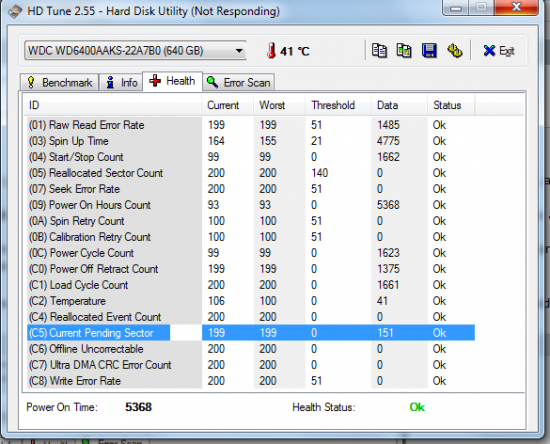Image resolution: width=550 pixels, height=444 pixels.
Task: Click the copy screenshot to clipboard icon
Action: tap(404, 51)
